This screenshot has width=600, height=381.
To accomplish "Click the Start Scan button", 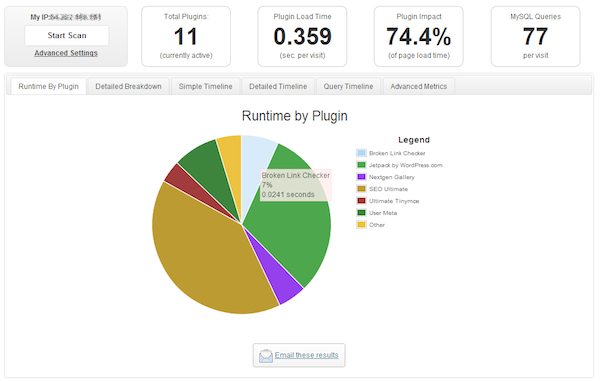I will click(67, 36).
